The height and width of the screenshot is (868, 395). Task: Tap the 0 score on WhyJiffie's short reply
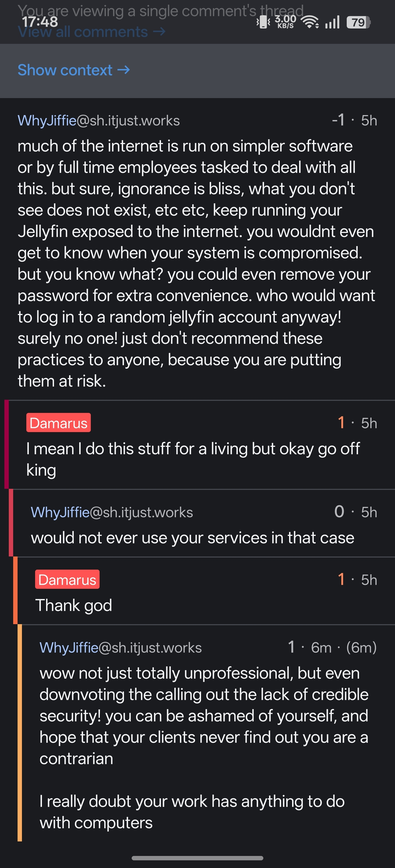coord(339,512)
